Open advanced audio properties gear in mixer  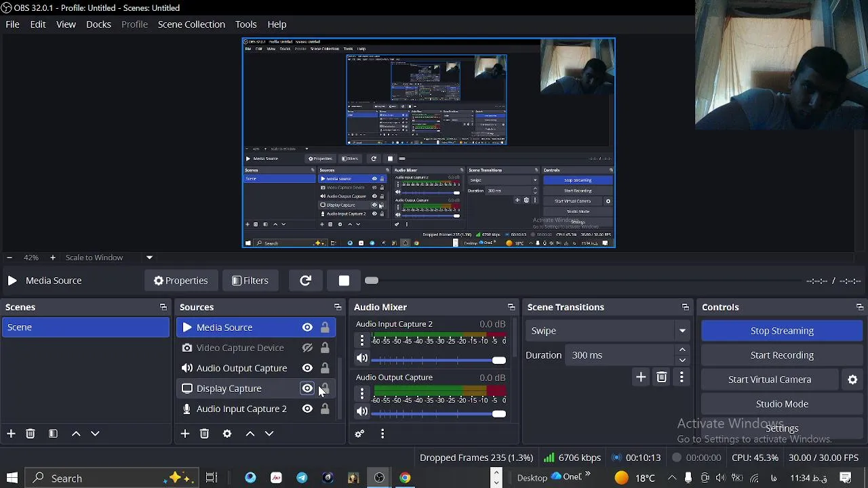[x=360, y=434]
